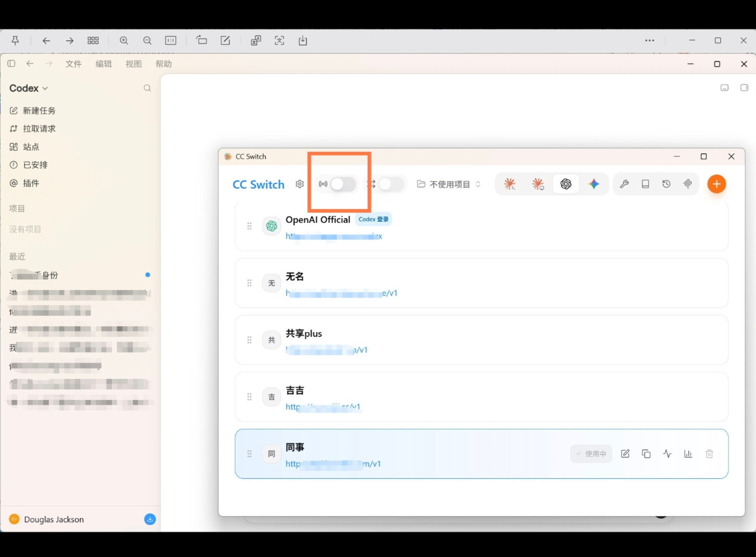Go back in the Codex window

[x=30, y=64]
